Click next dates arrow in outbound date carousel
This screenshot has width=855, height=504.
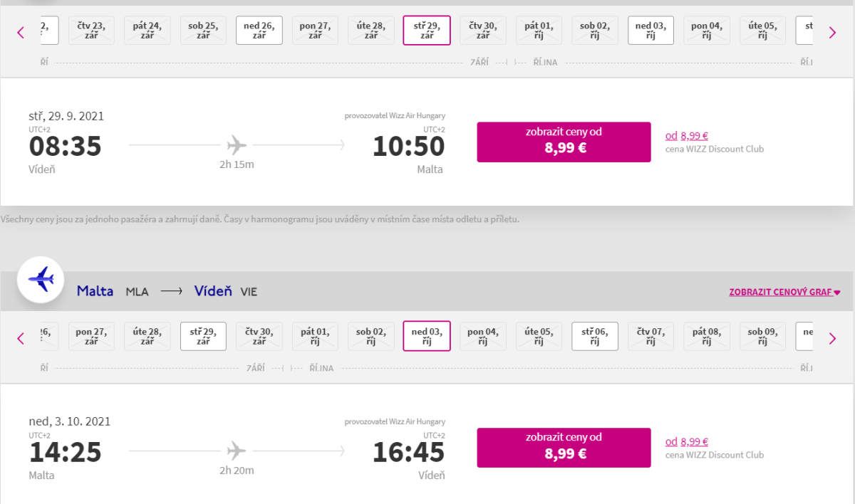tap(831, 32)
